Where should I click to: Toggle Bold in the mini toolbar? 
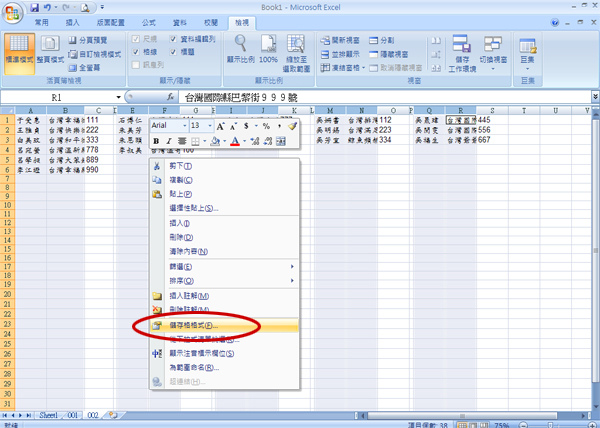coord(156,141)
